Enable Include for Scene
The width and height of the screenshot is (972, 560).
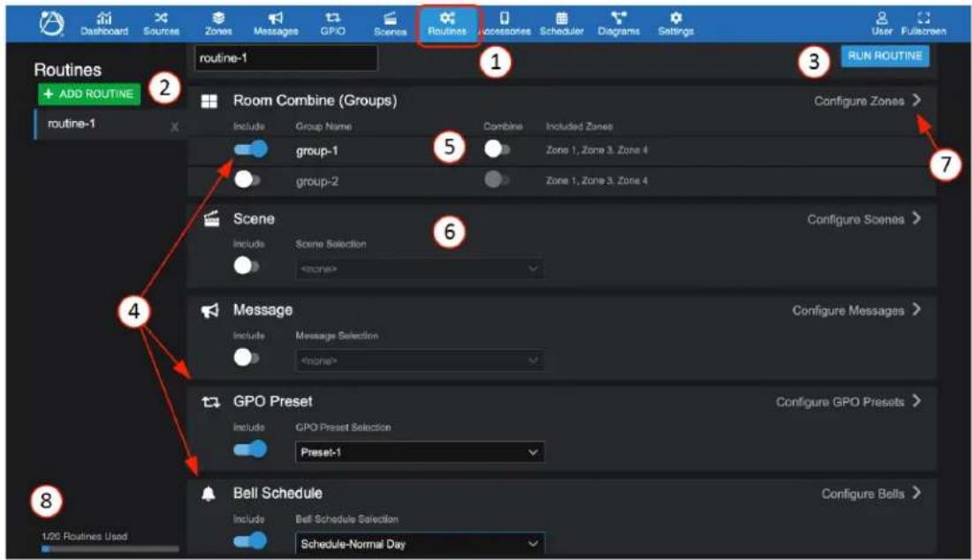[247, 266]
